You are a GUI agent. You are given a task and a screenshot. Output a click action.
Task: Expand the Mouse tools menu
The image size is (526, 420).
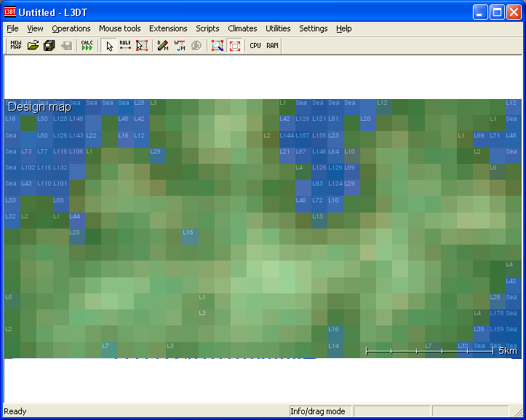pos(120,28)
